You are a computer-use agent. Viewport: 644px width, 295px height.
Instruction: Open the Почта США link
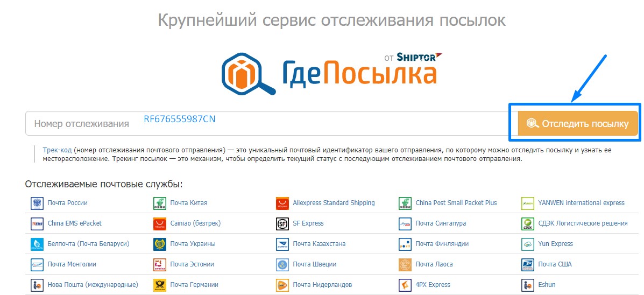[x=555, y=265]
